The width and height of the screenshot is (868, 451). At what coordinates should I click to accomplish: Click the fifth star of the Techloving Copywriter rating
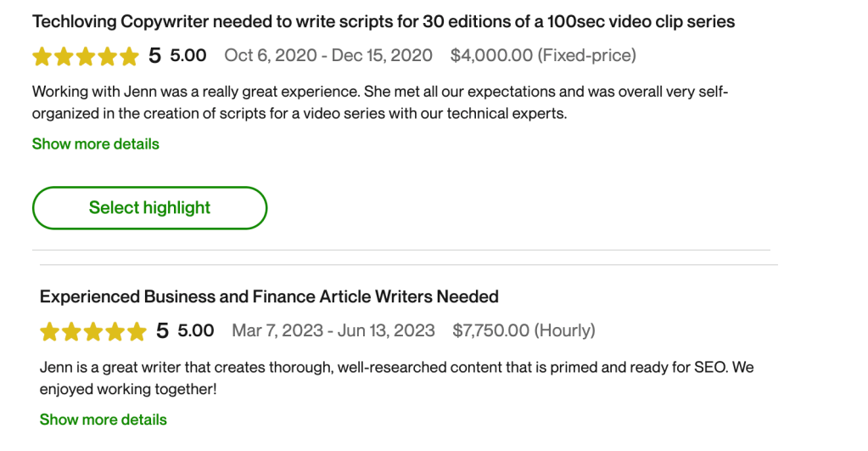coord(128,57)
